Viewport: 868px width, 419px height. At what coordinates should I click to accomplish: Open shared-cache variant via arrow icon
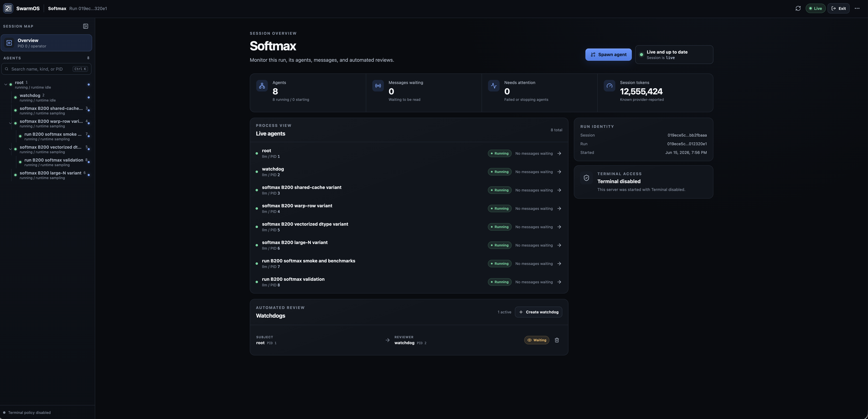559,190
